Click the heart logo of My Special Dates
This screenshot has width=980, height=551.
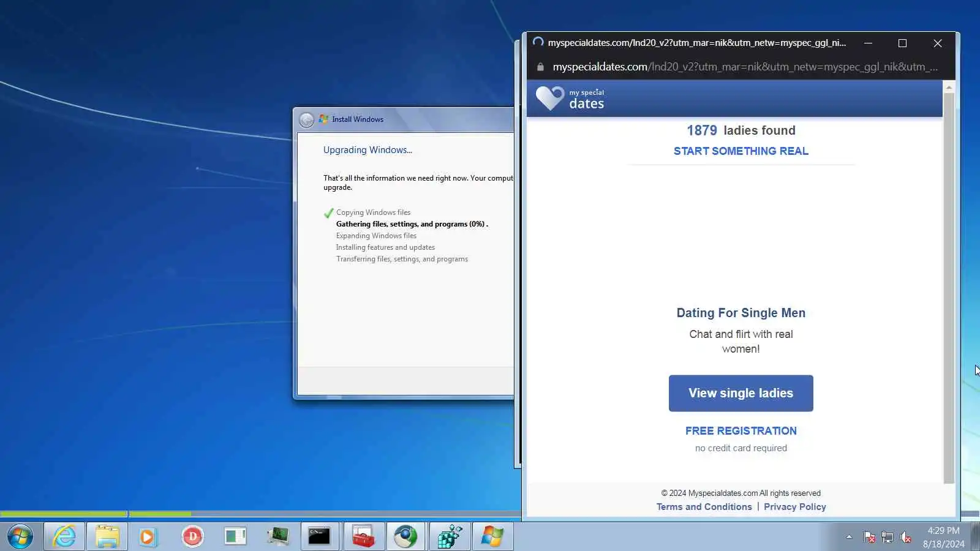pyautogui.click(x=549, y=98)
